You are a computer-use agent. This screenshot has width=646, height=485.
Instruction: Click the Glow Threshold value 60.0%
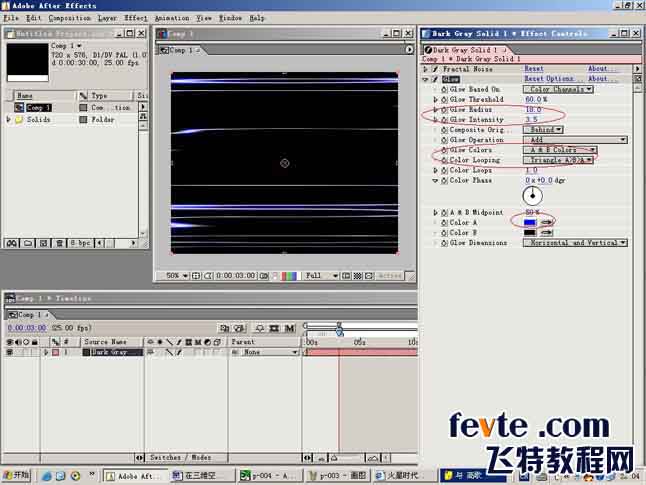[536, 99]
